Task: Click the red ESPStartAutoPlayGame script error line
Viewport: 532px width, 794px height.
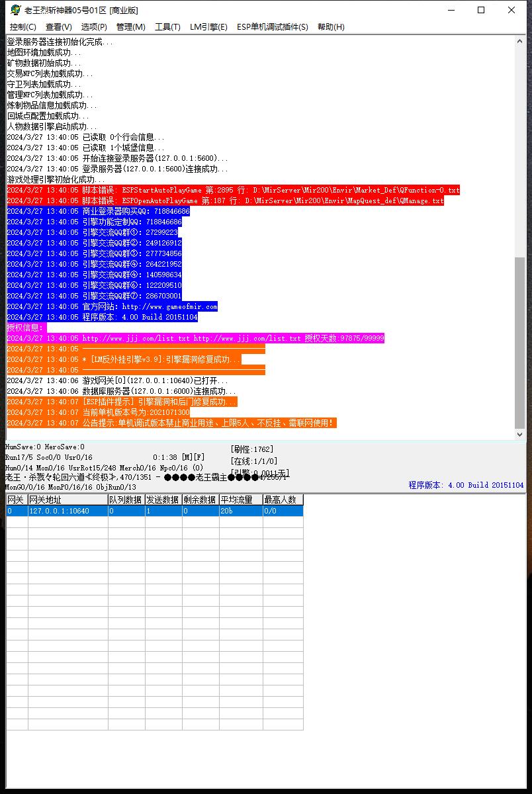Action: pos(233,190)
